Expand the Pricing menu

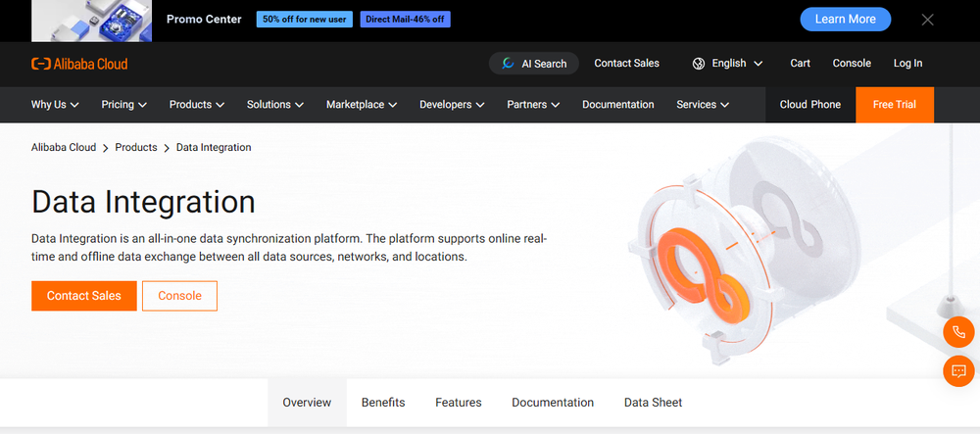[123, 104]
